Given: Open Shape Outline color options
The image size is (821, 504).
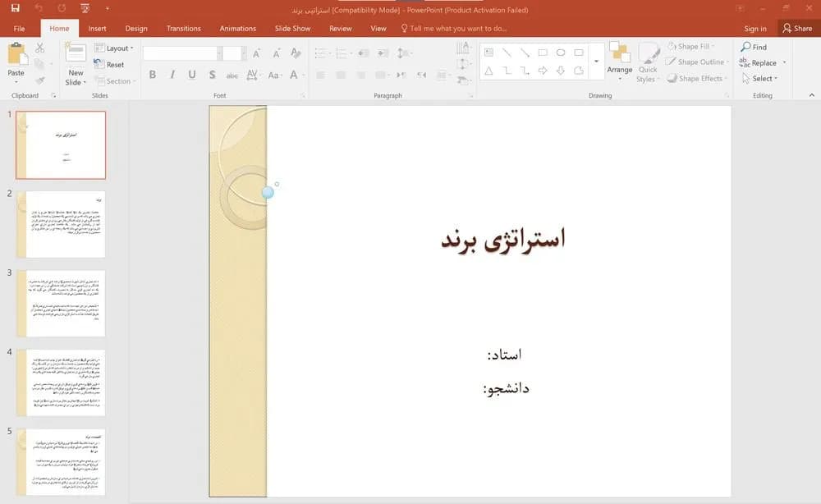Looking at the screenshot, I should [697, 62].
